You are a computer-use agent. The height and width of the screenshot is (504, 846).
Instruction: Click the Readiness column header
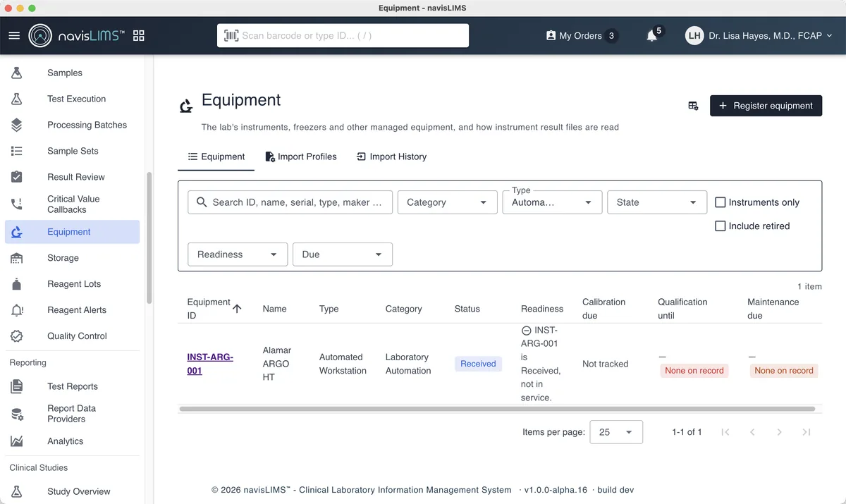click(x=542, y=309)
